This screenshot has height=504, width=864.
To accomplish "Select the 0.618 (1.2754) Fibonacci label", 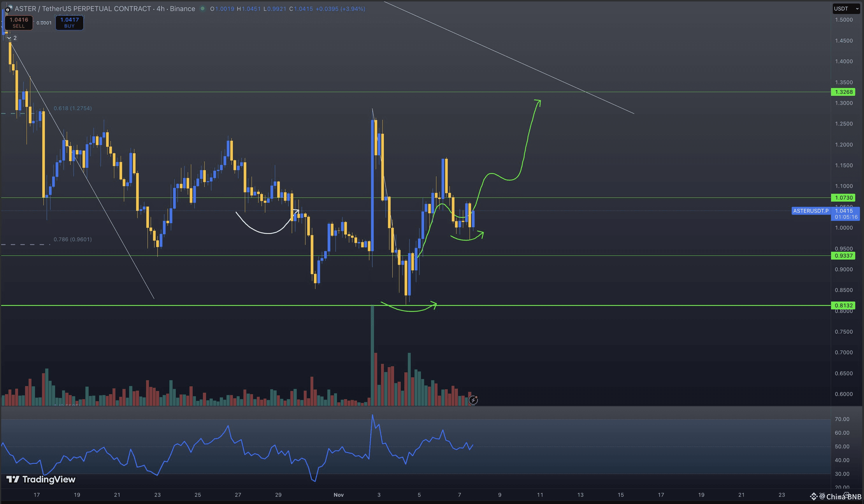I will tap(72, 108).
